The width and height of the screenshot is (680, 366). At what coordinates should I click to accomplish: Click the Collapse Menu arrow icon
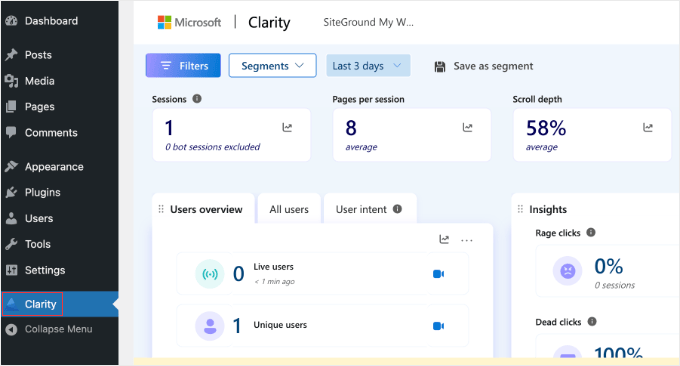click(12, 330)
